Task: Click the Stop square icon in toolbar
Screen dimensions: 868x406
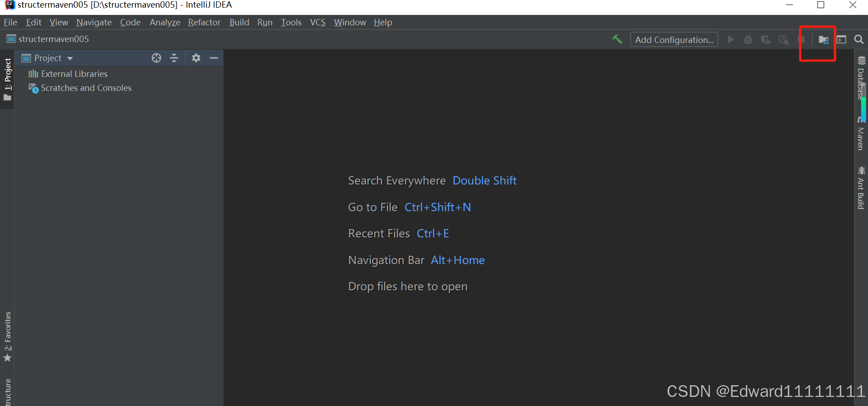Action: (802, 39)
